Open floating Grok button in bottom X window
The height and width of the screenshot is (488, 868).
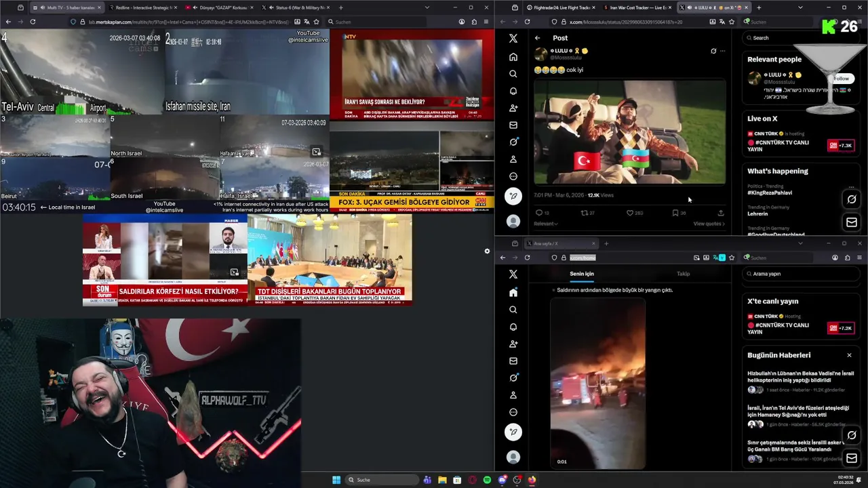pos(852,435)
